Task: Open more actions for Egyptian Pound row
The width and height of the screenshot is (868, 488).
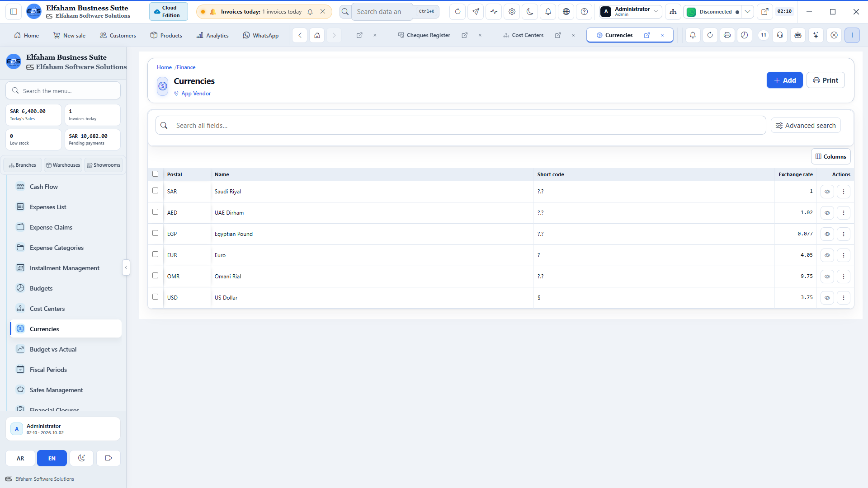Action: point(844,234)
